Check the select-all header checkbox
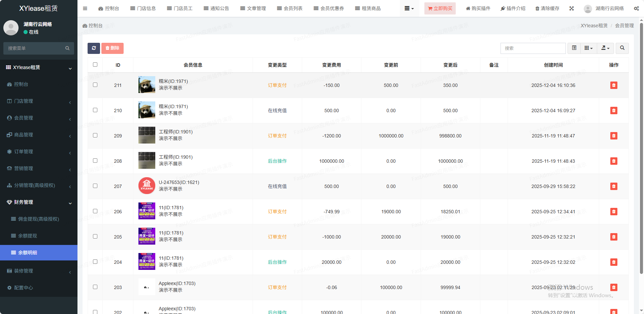644x314 pixels. pyautogui.click(x=95, y=65)
